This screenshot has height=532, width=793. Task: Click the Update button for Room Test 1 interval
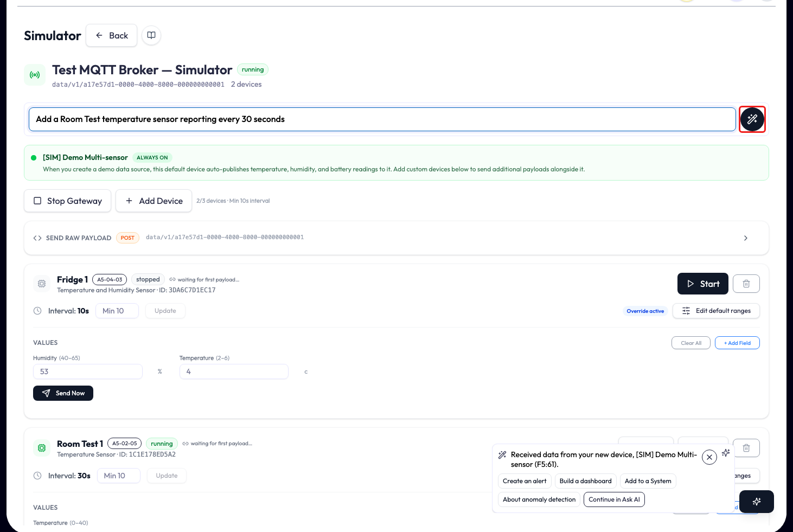click(167, 476)
